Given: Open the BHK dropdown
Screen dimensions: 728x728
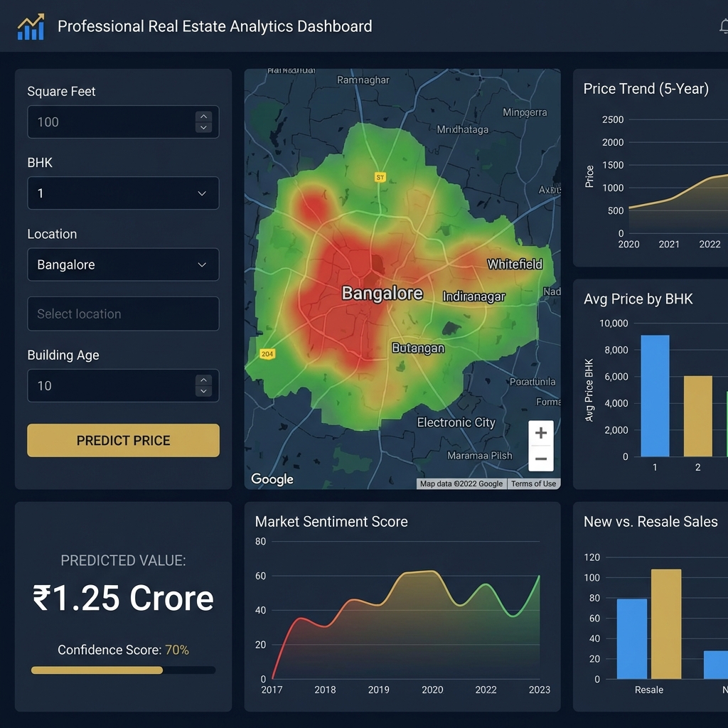Looking at the screenshot, I should [123, 193].
